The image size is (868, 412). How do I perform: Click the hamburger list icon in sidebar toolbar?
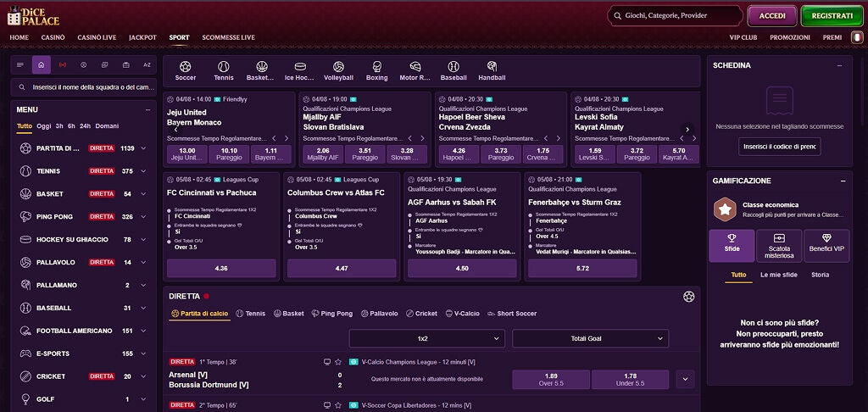pos(20,64)
